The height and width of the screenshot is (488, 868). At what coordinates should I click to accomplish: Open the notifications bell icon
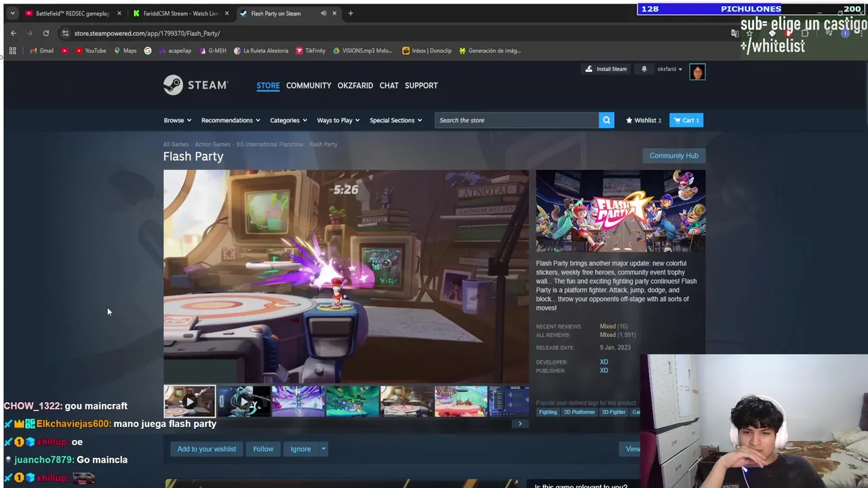(644, 68)
